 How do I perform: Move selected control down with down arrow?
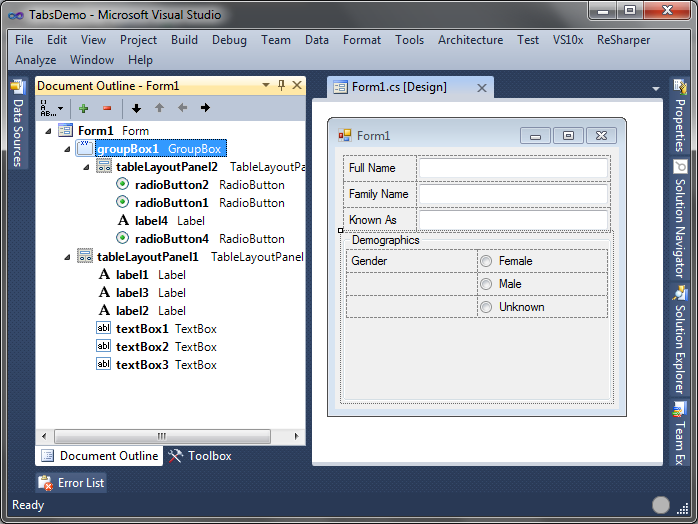click(x=136, y=108)
